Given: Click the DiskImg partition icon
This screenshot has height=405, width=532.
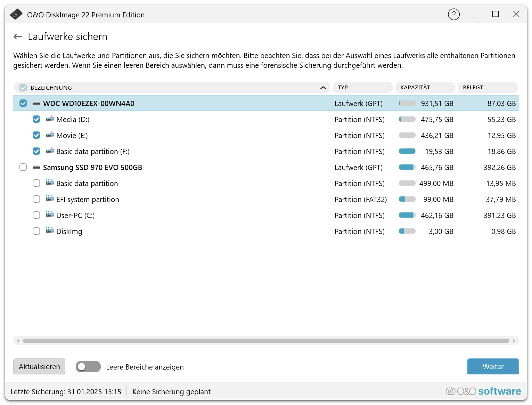Looking at the screenshot, I should tap(50, 231).
